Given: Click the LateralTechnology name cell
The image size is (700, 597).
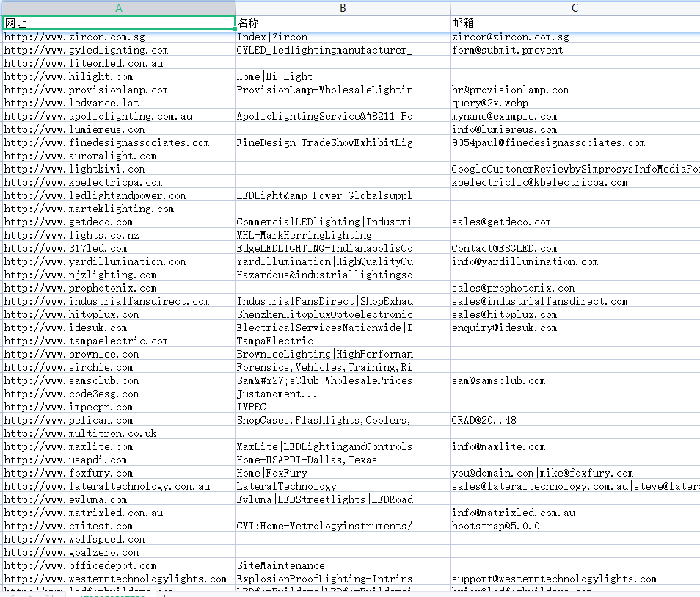Looking at the screenshot, I should (343, 486).
